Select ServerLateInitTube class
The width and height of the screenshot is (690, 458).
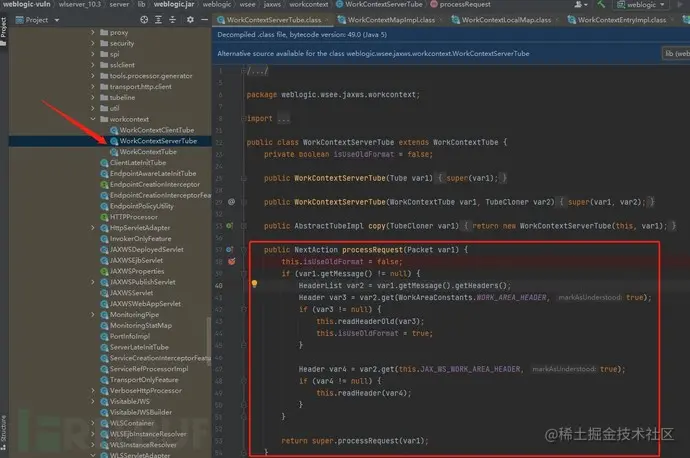pyautogui.click(x=139, y=347)
